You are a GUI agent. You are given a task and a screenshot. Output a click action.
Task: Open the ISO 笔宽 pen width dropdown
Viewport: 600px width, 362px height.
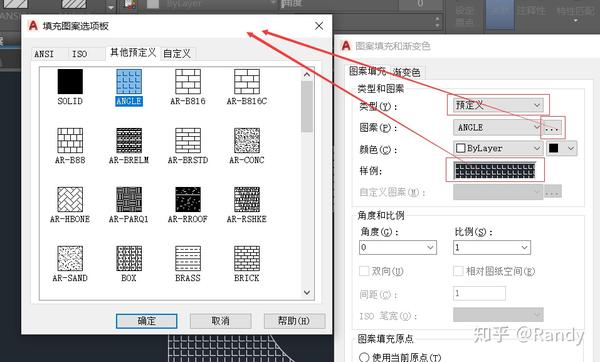coord(498,315)
